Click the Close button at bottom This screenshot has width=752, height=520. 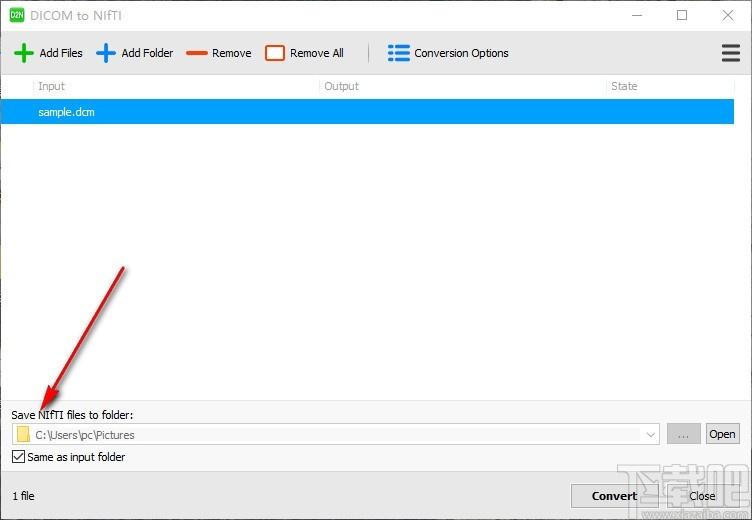[x=702, y=496]
